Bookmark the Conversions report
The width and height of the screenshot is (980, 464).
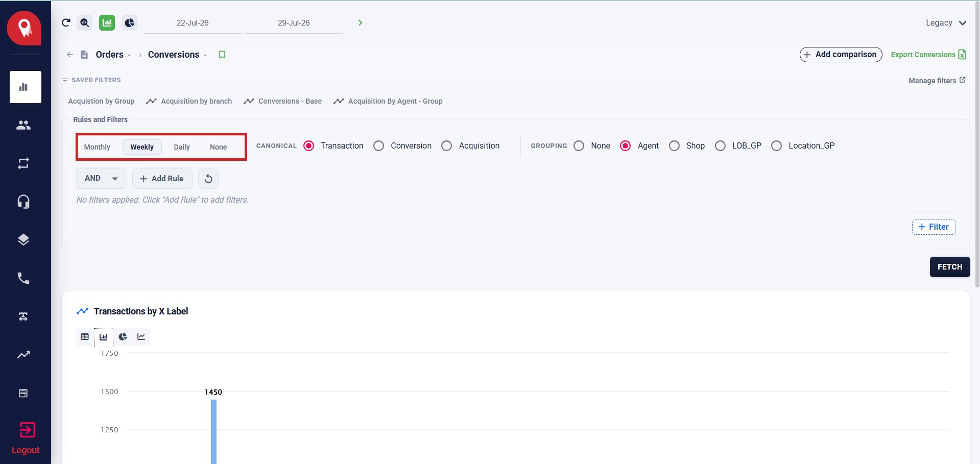(x=222, y=55)
